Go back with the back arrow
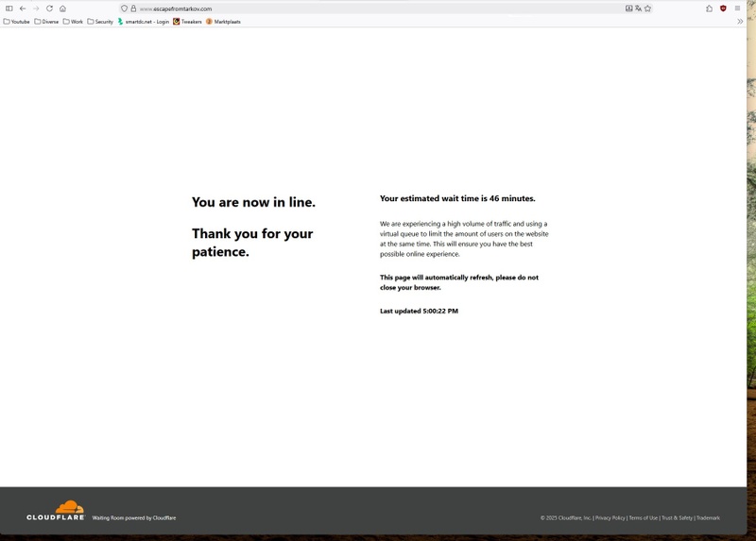The height and width of the screenshot is (541, 756). [x=23, y=8]
